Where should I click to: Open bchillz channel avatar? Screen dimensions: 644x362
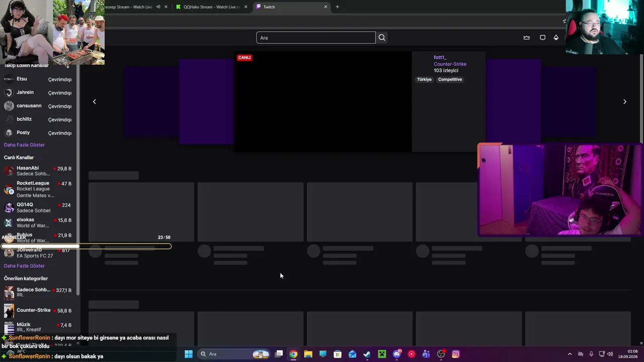pyautogui.click(x=9, y=120)
